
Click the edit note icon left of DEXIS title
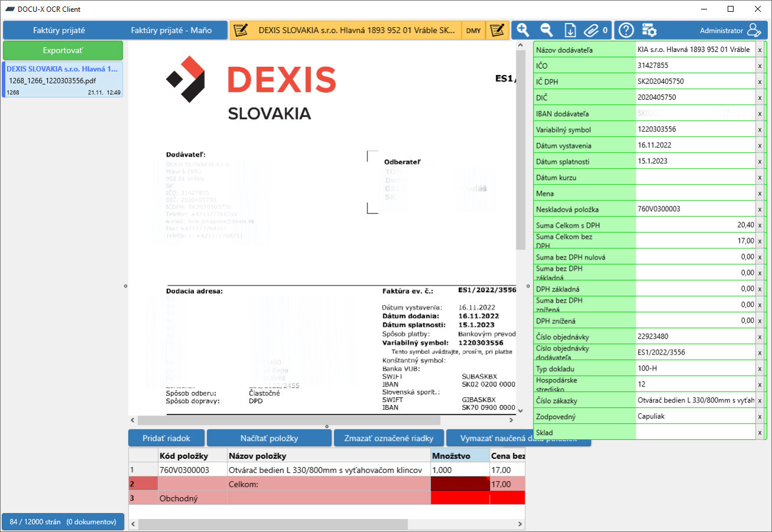(x=240, y=30)
